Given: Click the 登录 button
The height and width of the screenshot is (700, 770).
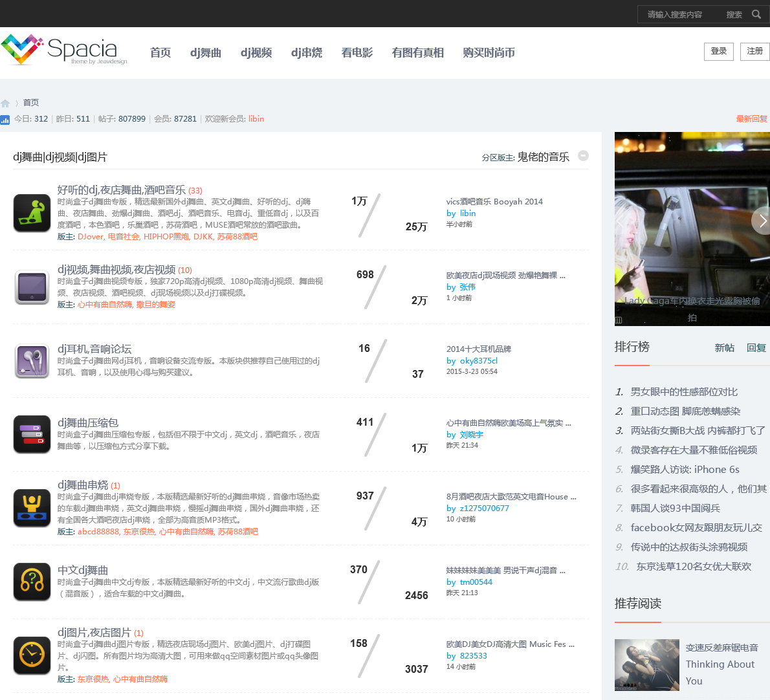Looking at the screenshot, I should [718, 51].
